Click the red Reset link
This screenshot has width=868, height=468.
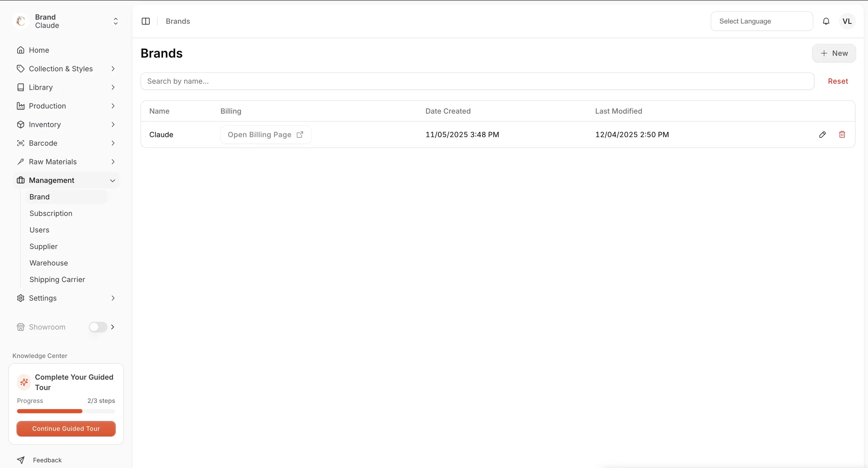click(838, 81)
